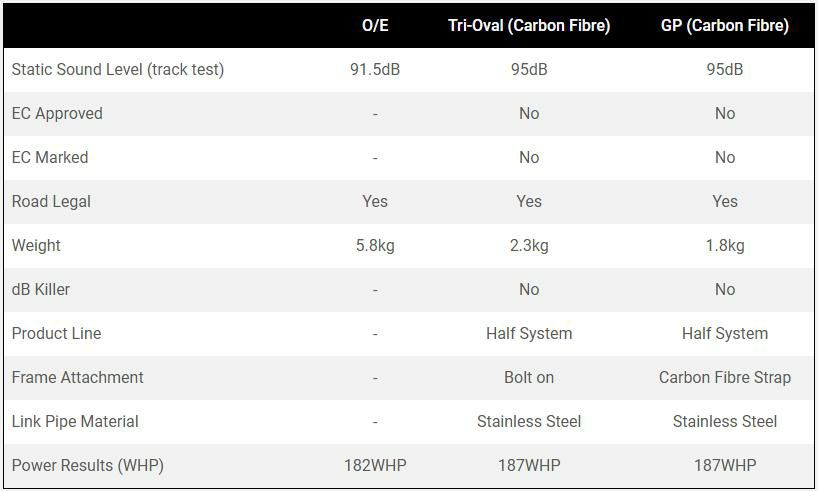Click the GP (Carbon Fibre) column header
The width and height of the screenshot is (818, 491).
click(x=724, y=26)
